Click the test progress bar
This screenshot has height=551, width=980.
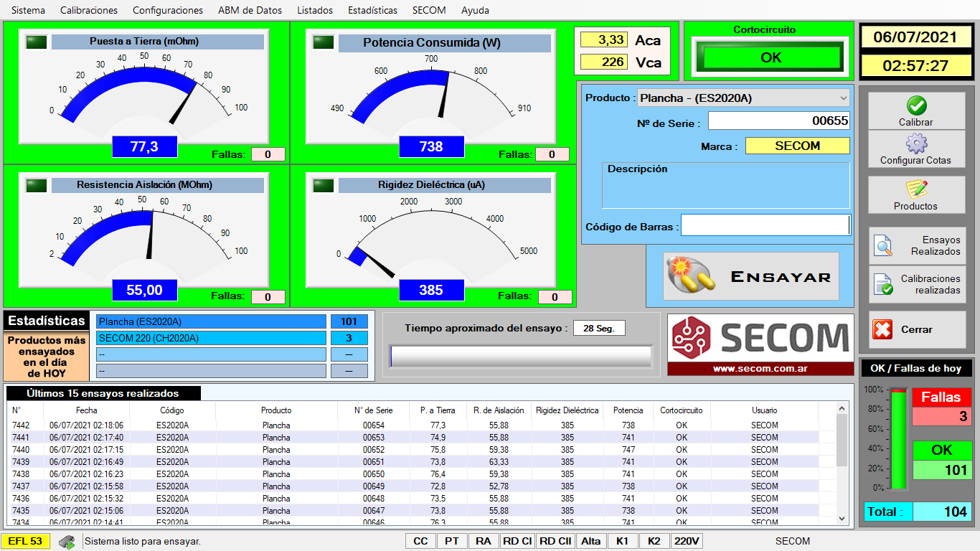[x=521, y=357]
